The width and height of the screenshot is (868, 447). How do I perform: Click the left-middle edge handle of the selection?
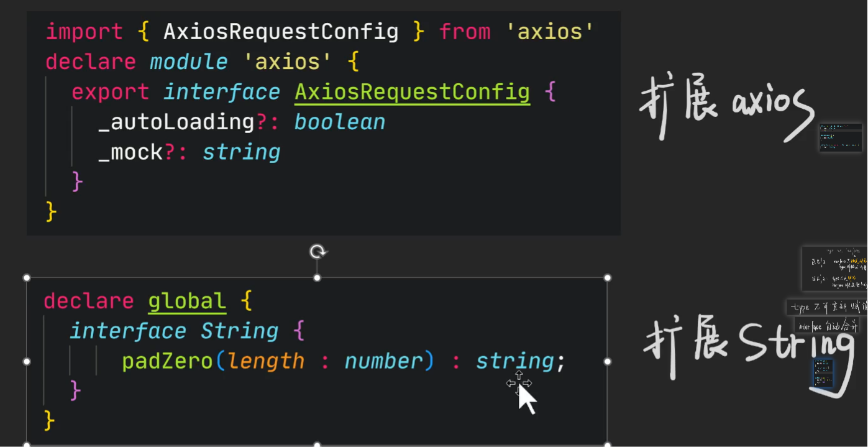tap(27, 361)
